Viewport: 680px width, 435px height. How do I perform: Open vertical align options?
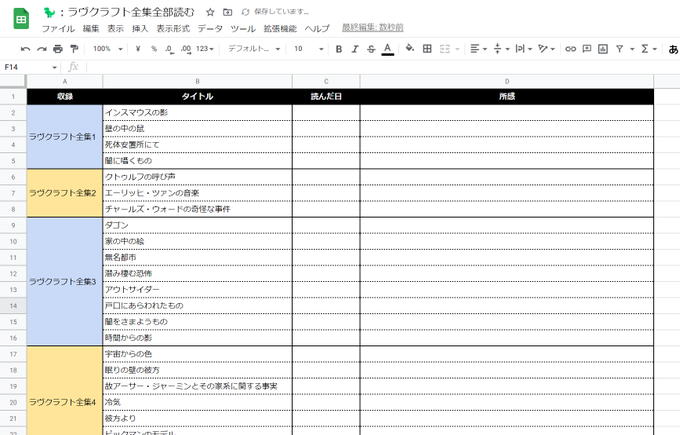[x=501, y=49]
